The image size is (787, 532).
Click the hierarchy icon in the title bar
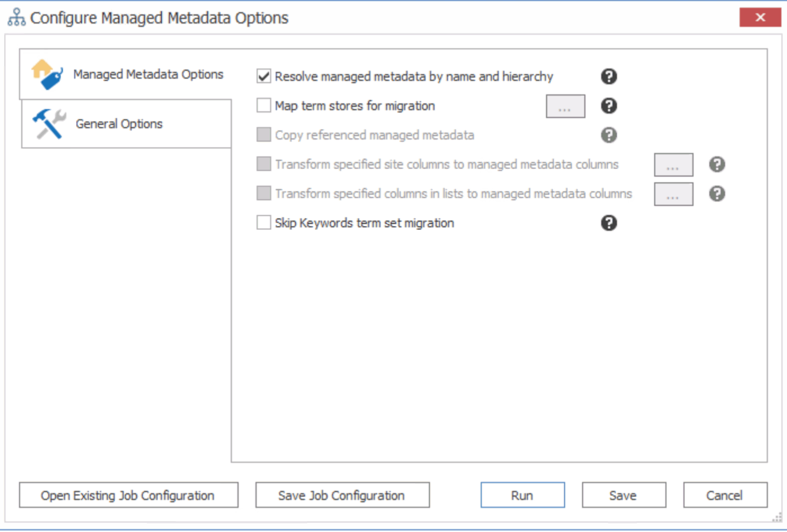click(15, 17)
